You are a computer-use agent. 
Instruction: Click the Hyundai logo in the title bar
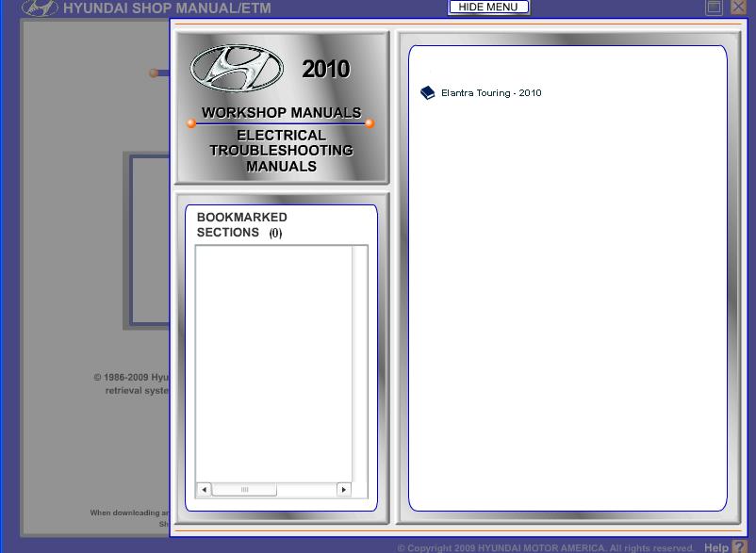[40, 8]
